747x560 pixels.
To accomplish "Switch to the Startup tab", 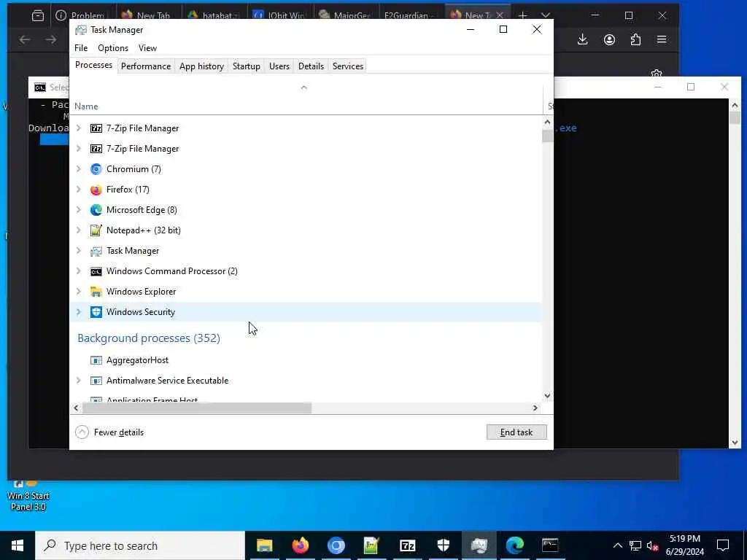I will pyautogui.click(x=247, y=66).
